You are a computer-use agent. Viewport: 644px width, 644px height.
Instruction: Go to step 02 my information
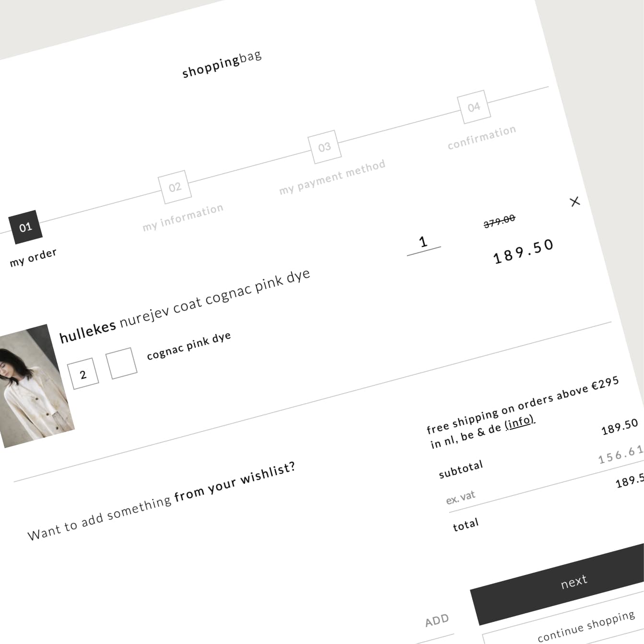point(175,187)
